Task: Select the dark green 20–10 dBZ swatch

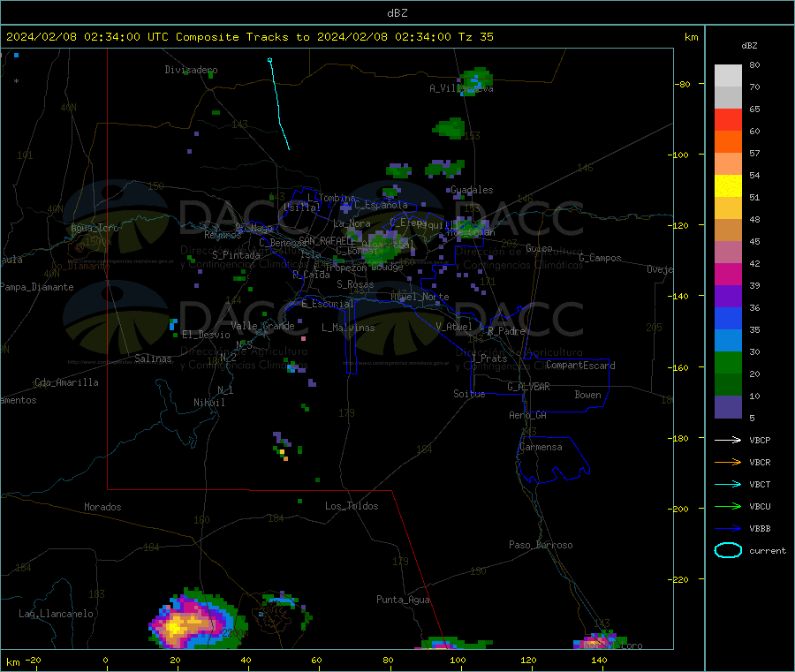Action: [x=728, y=385]
